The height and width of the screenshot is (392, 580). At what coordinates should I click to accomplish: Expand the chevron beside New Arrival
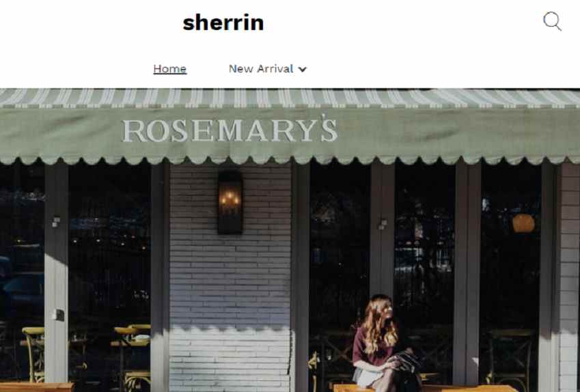[302, 69]
